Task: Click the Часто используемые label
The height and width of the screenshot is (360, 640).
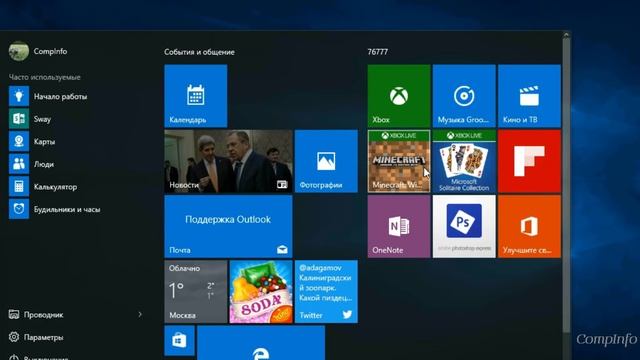Action: tap(45, 77)
